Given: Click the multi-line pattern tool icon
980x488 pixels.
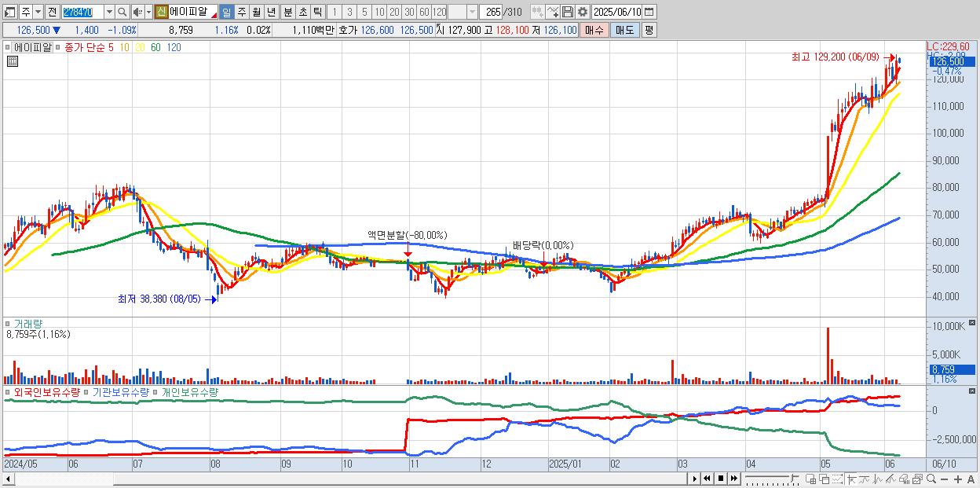Looking at the screenshot, I should point(891,479).
